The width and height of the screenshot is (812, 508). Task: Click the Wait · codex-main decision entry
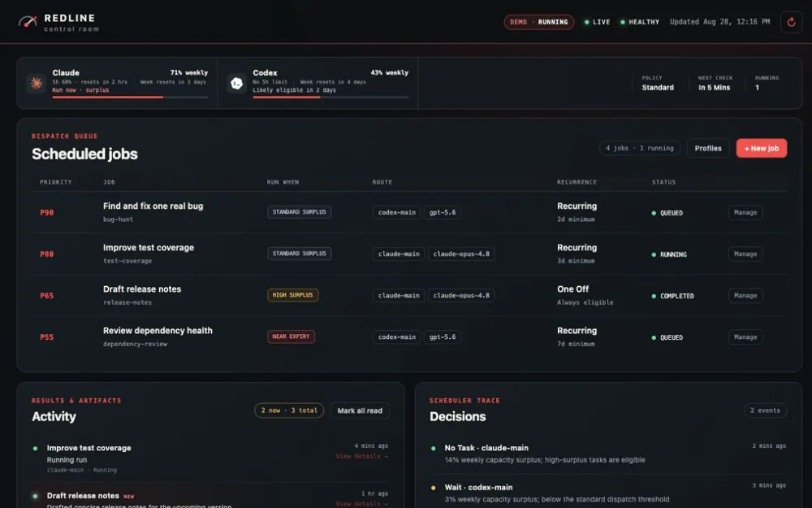608,493
